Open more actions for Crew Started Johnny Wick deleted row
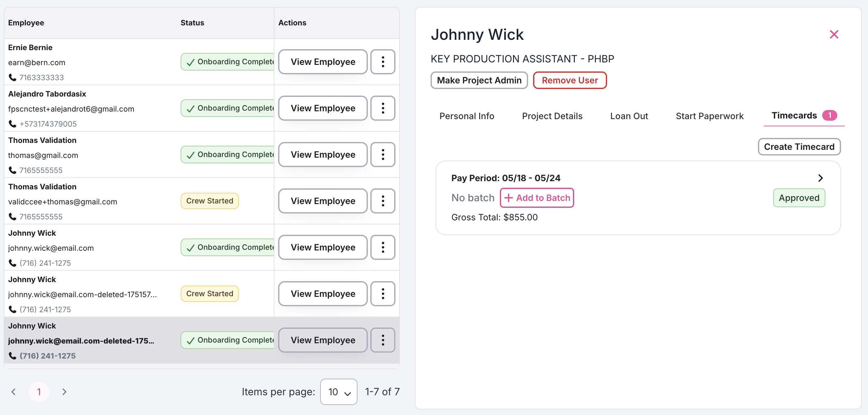 [383, 294]
